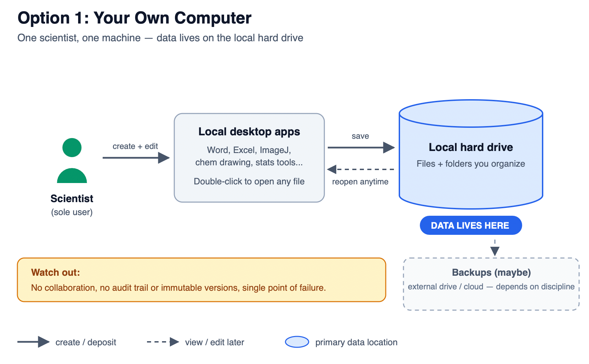Click the green Scientist person icon
Screen dimensions: 589x364
(72, 161)
